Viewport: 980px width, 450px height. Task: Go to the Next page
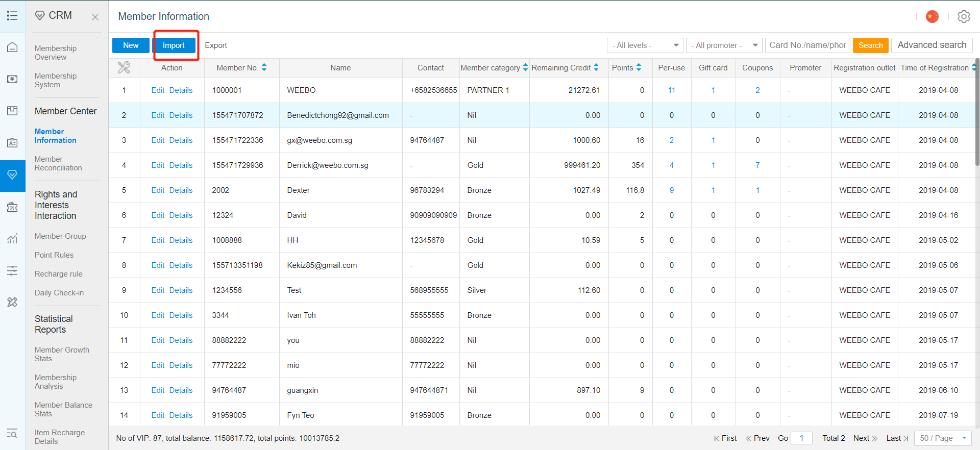tap(865, 438)
